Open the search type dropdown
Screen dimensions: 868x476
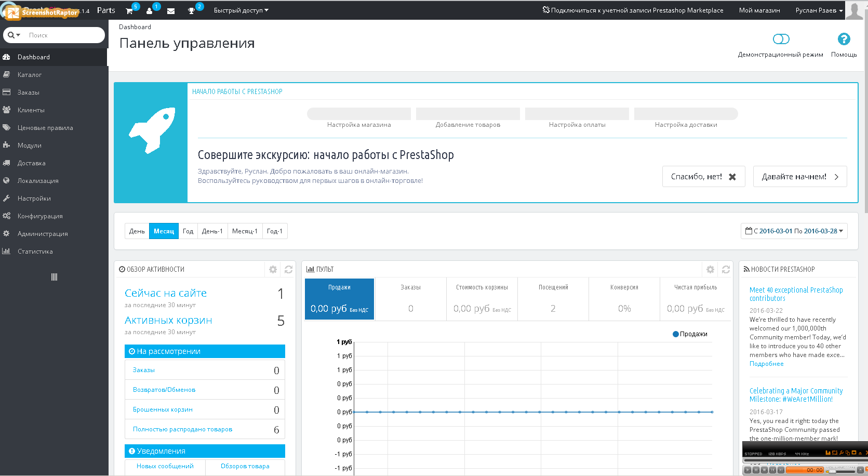click(14, 35)
